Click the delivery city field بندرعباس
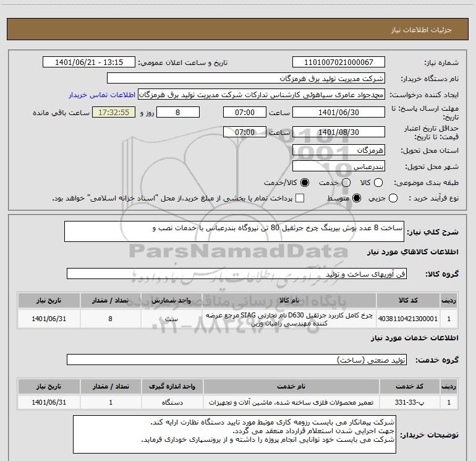The height and width of the screenshot is (461, 476). [x=339, y=166]
